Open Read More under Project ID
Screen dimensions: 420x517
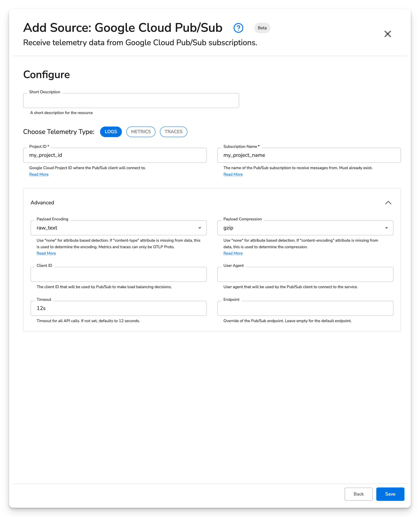pyautogui.click(x=39, y=174)
